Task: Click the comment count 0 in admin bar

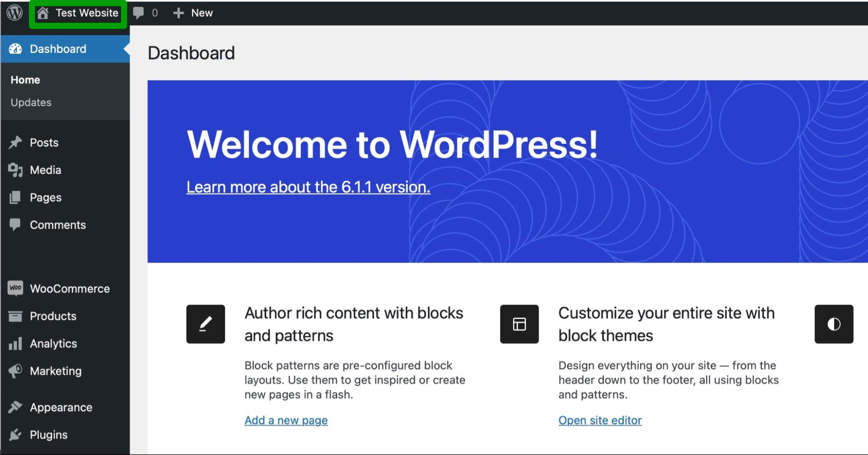Action: point(155,13)
